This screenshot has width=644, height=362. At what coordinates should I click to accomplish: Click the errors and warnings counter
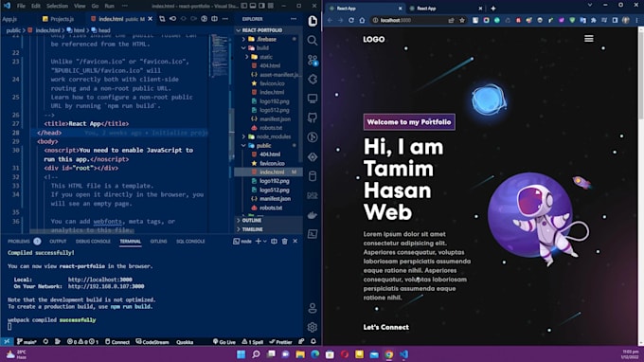(x=82, y=341)
